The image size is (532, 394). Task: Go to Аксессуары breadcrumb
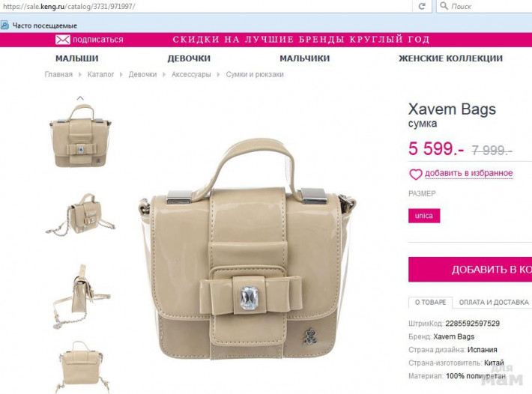191,75
